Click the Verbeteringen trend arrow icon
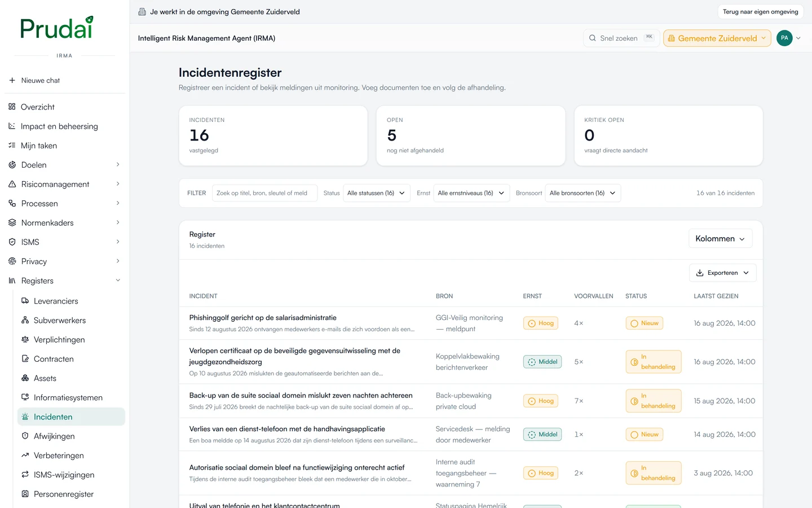The height and width of the screenshot is (508, 812). [25, 455]
